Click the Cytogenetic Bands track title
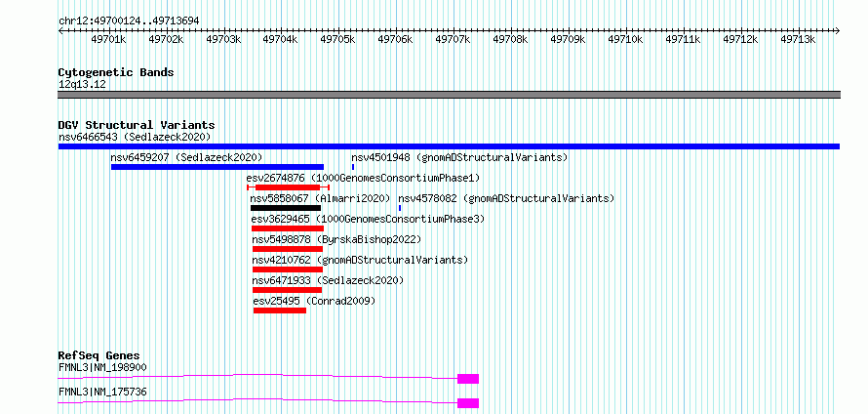This screenshot has width=868, height=414. pos(116,72)
